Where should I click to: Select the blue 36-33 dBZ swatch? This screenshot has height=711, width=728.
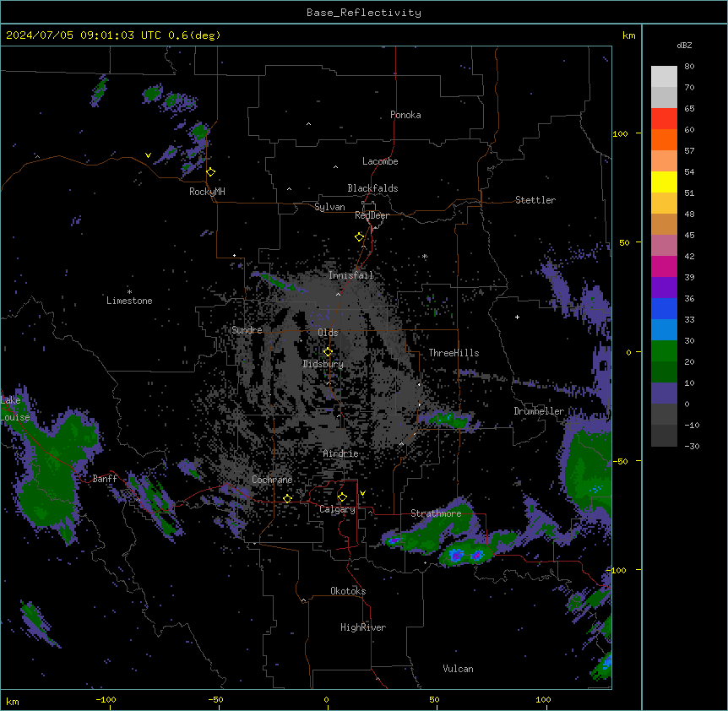pos(664,308)
